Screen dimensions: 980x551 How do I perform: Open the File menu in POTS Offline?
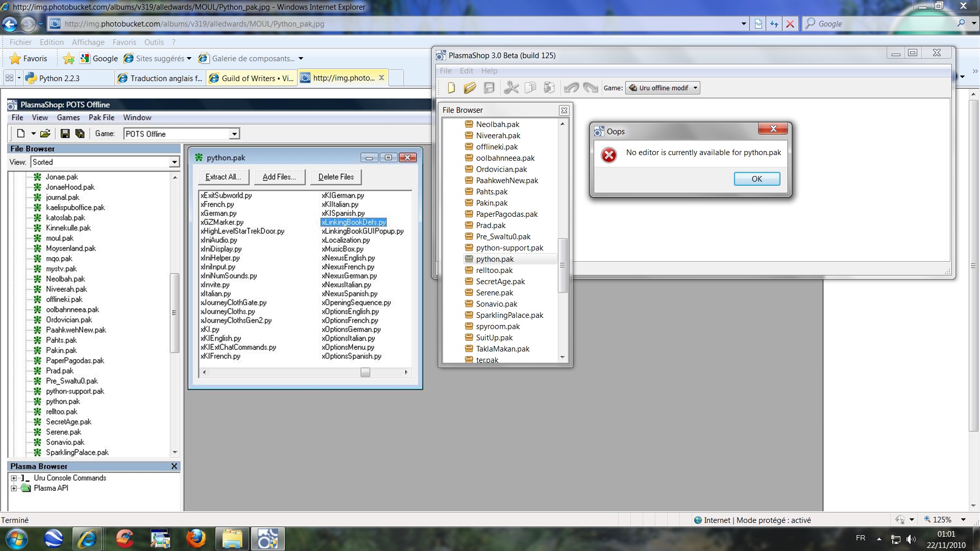tap(17, 117)
